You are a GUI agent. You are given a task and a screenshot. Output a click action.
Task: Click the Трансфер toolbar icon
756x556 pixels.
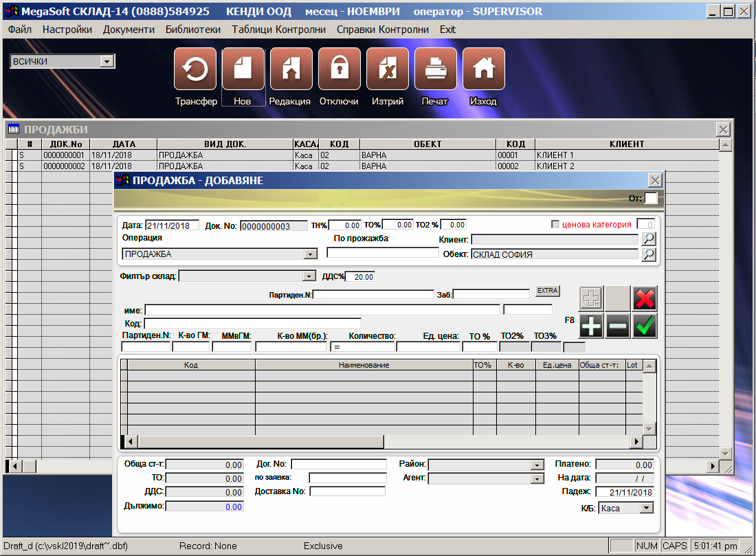click(195, 69)
